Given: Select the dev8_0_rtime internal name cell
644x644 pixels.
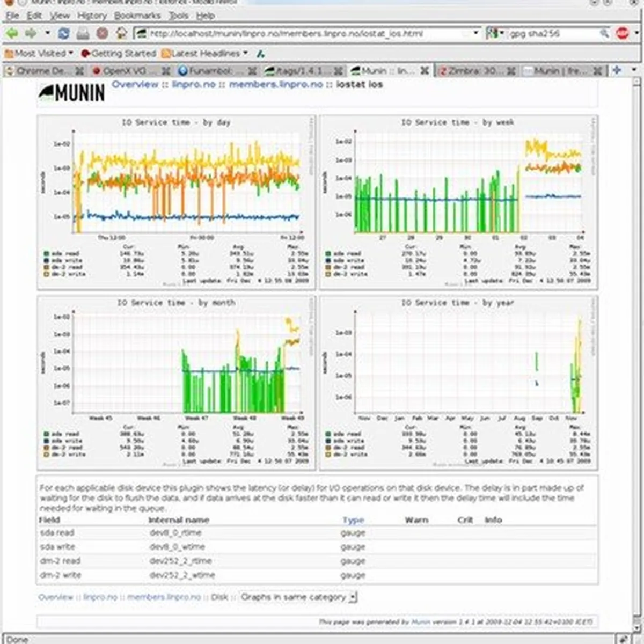Looking at the screenshot, I should [x=175, y=533].
